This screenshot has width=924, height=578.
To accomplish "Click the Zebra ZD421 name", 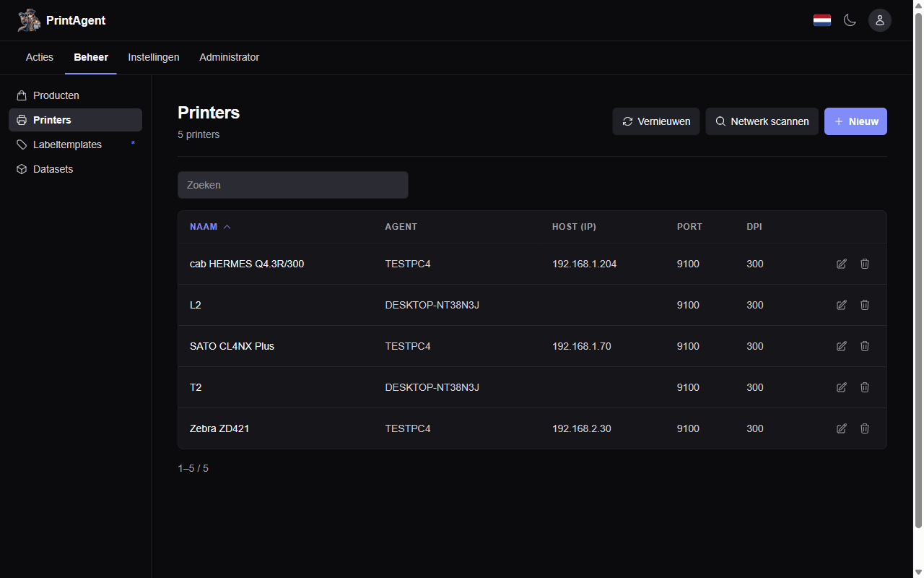I will point(219,428).
